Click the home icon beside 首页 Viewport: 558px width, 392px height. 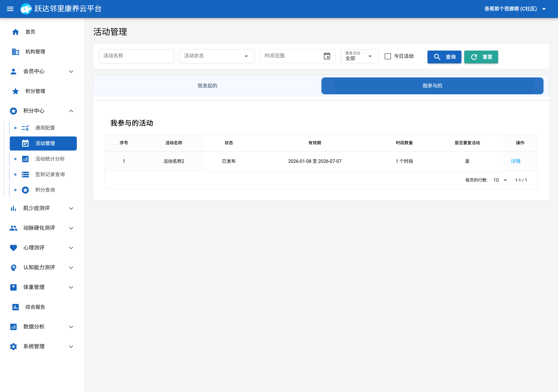16,32
